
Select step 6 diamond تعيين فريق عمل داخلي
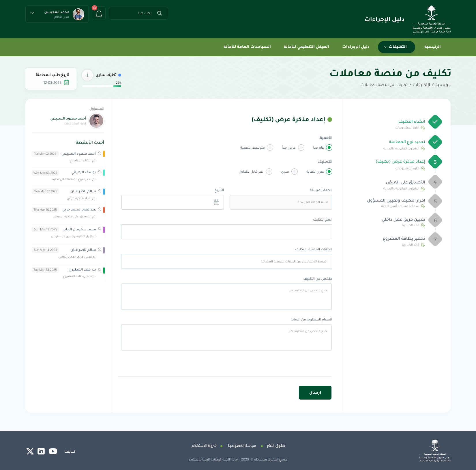[435, 220]
